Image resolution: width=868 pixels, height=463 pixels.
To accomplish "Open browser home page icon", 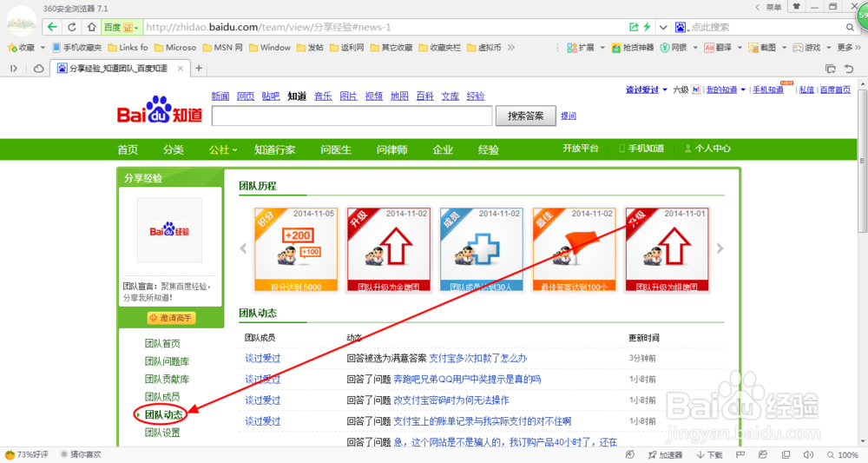I will tap(91, 27).
